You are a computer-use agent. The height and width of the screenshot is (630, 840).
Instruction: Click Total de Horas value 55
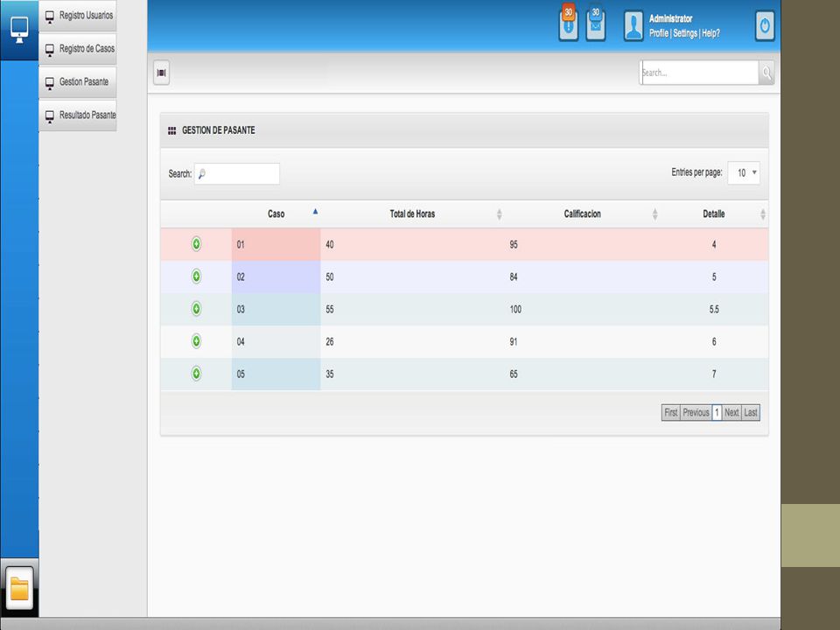330,310
